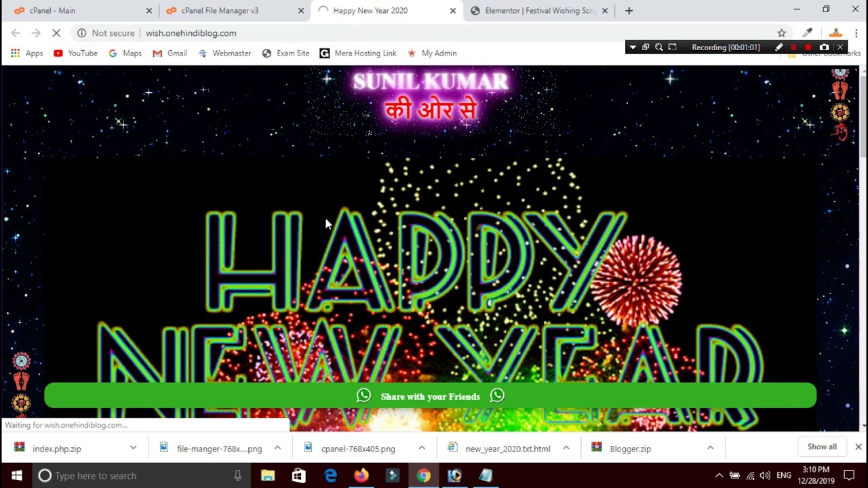Viewport: 868px width, 488px height.
Task: Click the bookmark star in the address bar
Action: click(x=782, y=33)
